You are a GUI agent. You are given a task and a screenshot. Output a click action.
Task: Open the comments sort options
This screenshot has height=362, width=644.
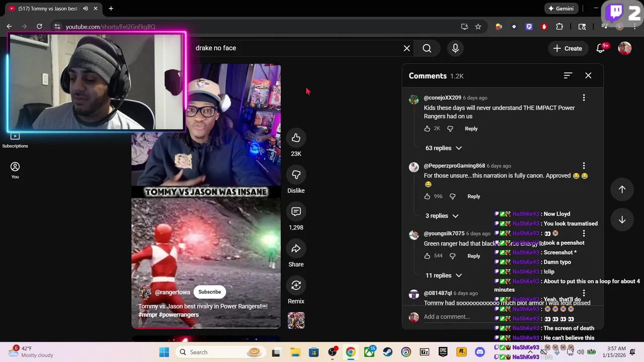[568, 75]
